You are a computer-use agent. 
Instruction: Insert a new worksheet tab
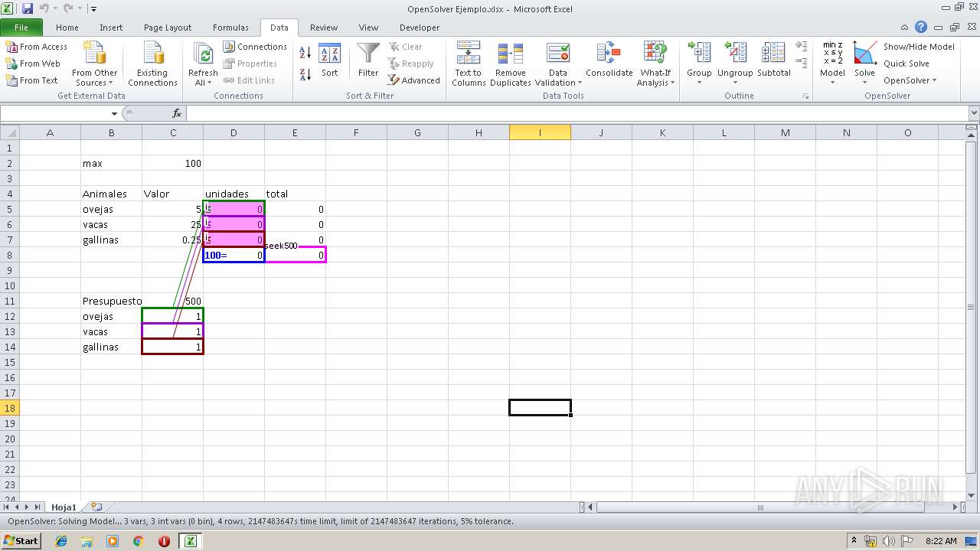(96, 507)
